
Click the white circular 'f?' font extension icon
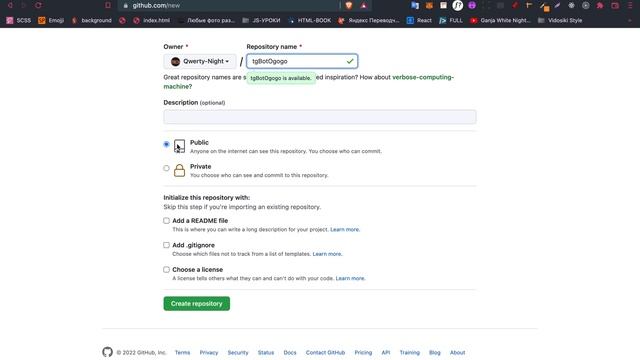[x=458, y=5]
